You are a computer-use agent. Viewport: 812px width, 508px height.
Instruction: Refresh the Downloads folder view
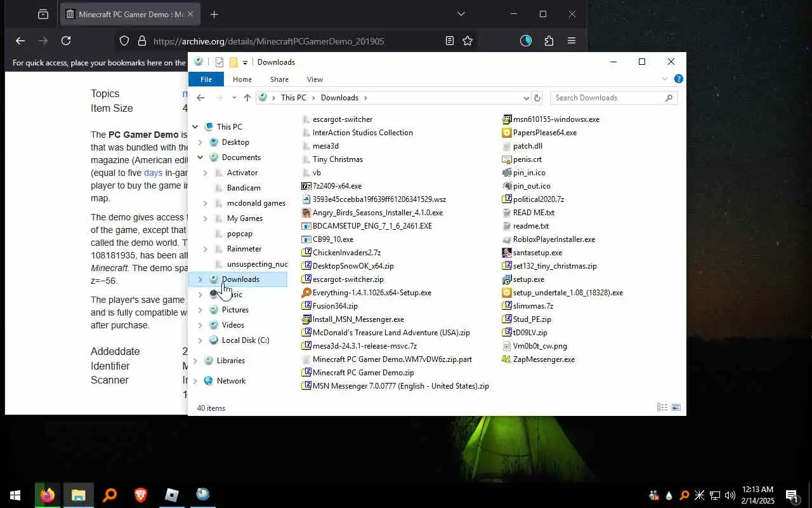coord(537,98)
